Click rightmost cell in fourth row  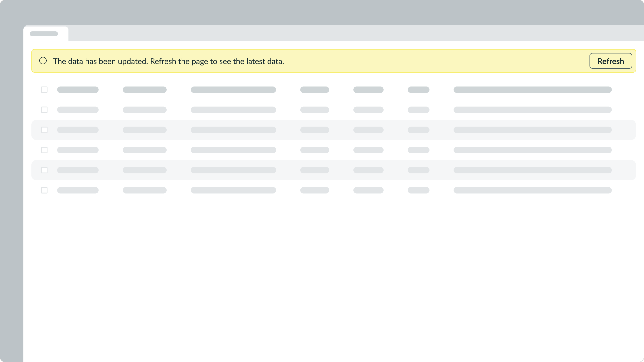(533, 150)
